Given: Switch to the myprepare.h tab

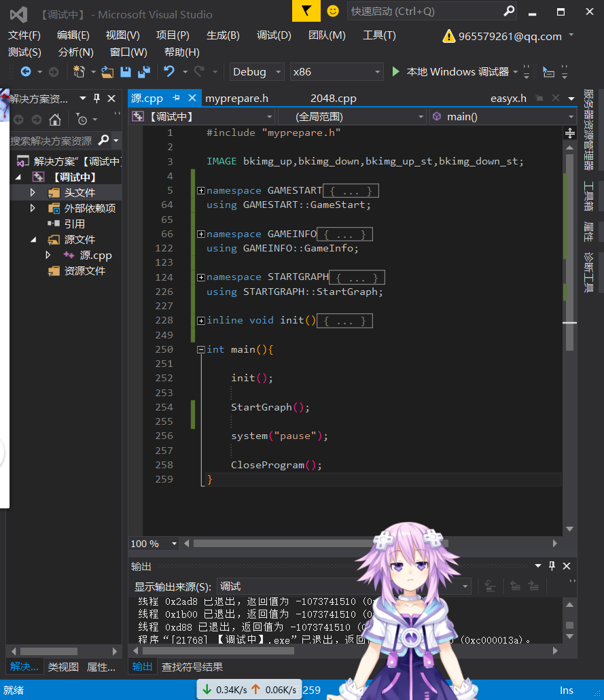Looking at the screenshot, I should click(236, 99).
